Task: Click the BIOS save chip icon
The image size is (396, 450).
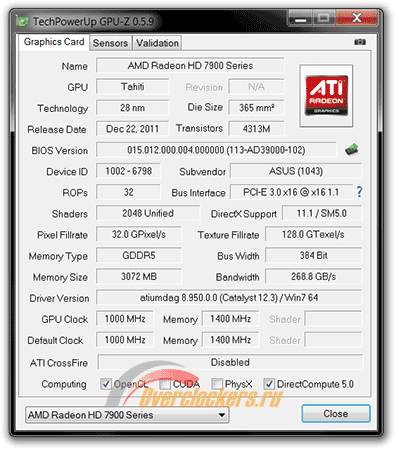Action: 352,149
